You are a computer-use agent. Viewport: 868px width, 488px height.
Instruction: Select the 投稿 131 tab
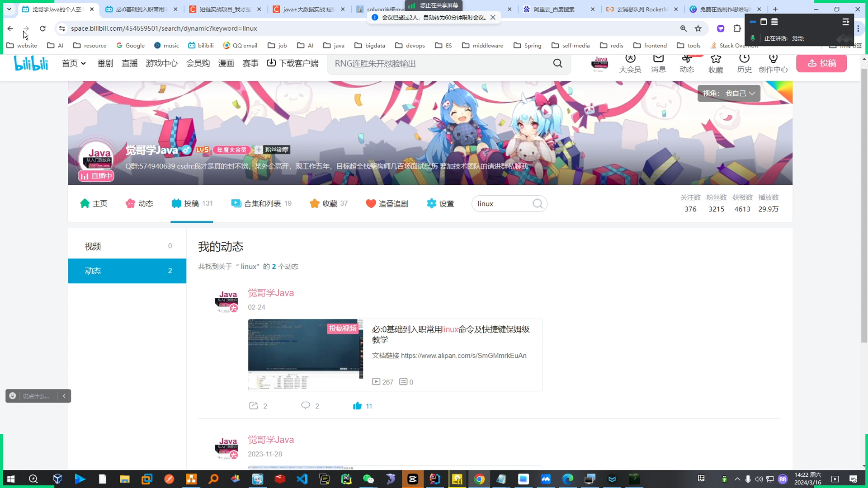[x=192, y=204]
